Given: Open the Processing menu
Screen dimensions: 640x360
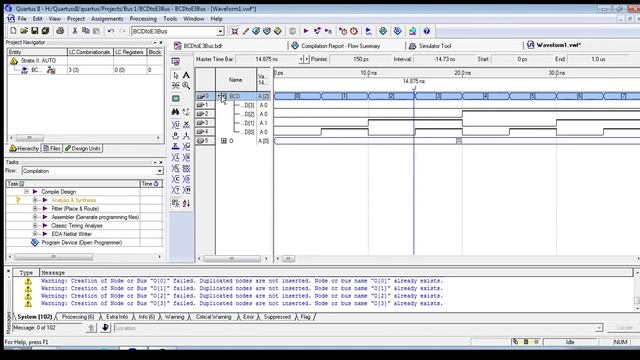Looking at the screenshot, I should click(143, 19).
